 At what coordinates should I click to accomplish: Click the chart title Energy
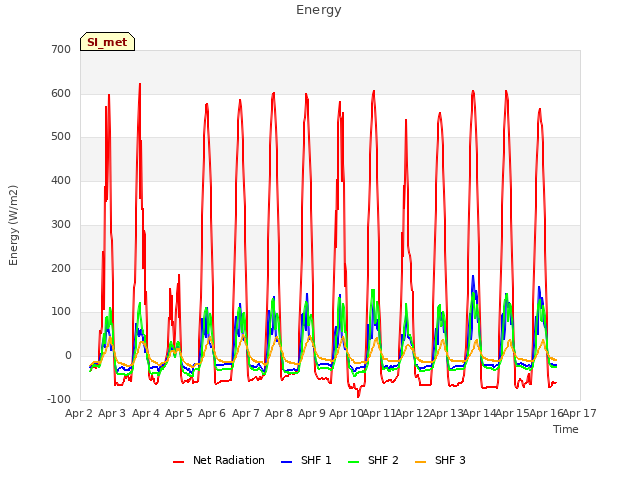319,10
